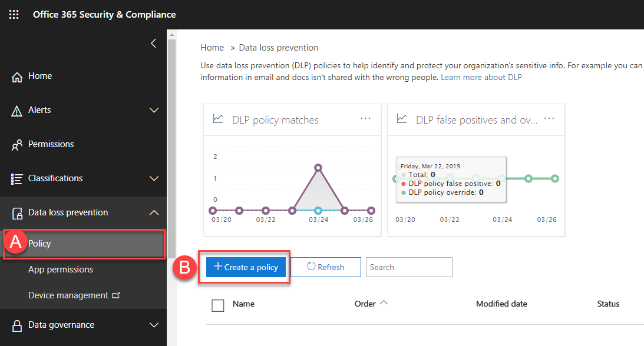Collapse the navigation pane with the left arrow
644x346 pixels.
154,44
